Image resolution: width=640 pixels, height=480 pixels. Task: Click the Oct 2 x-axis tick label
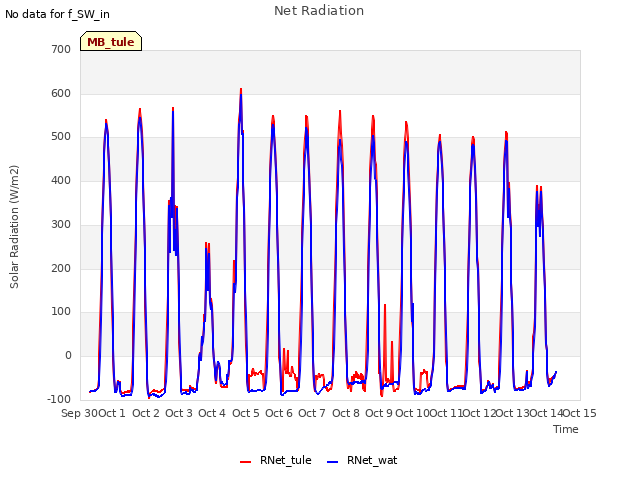[x=146, y=413]
